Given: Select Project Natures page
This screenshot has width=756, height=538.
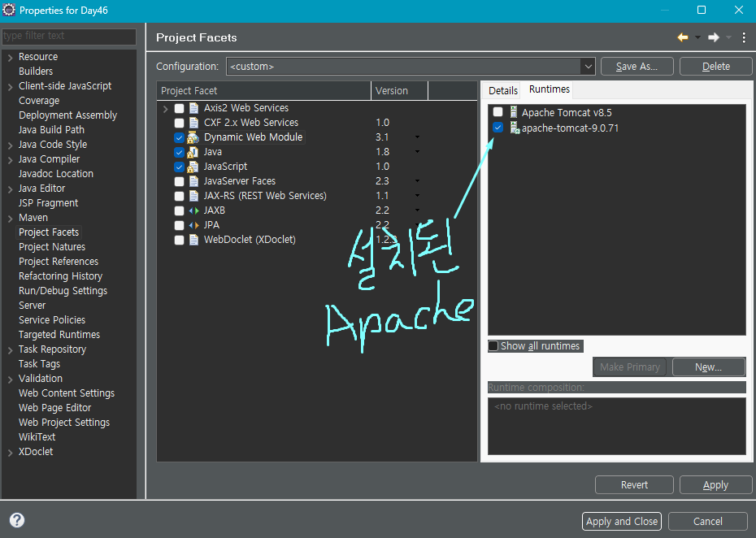Looking at the screenshot, I should [52, 247].
